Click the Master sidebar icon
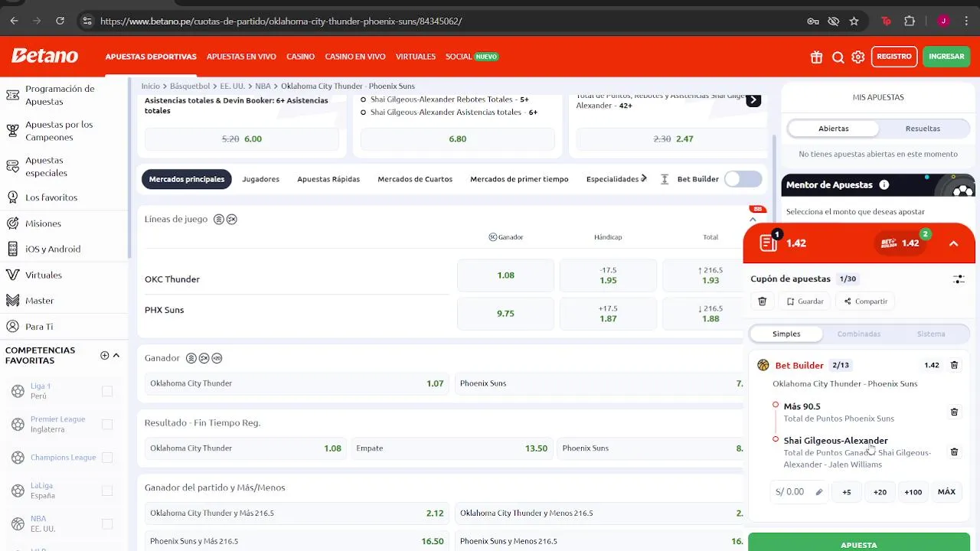The height and width of the screenshot is (551, 980). [x=12, y=301]
